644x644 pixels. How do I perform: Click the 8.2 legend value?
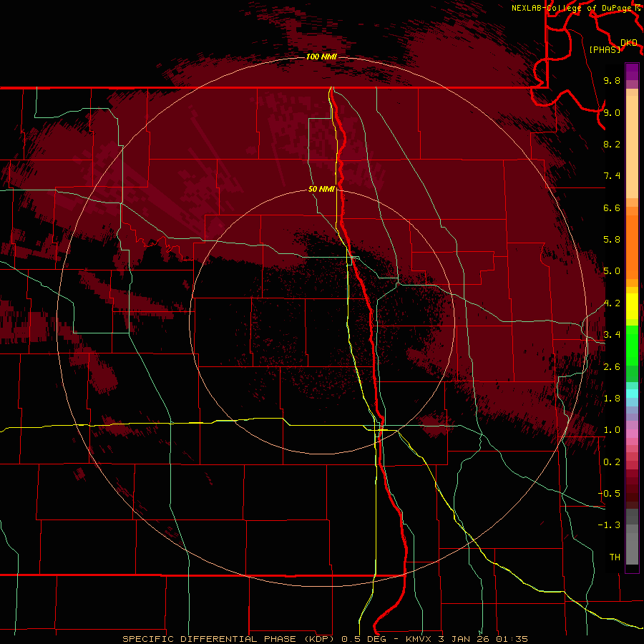tap(612, 144)
